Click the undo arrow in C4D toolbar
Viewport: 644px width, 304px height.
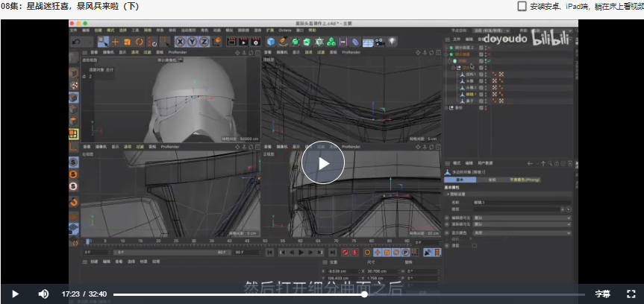[76, 42]
